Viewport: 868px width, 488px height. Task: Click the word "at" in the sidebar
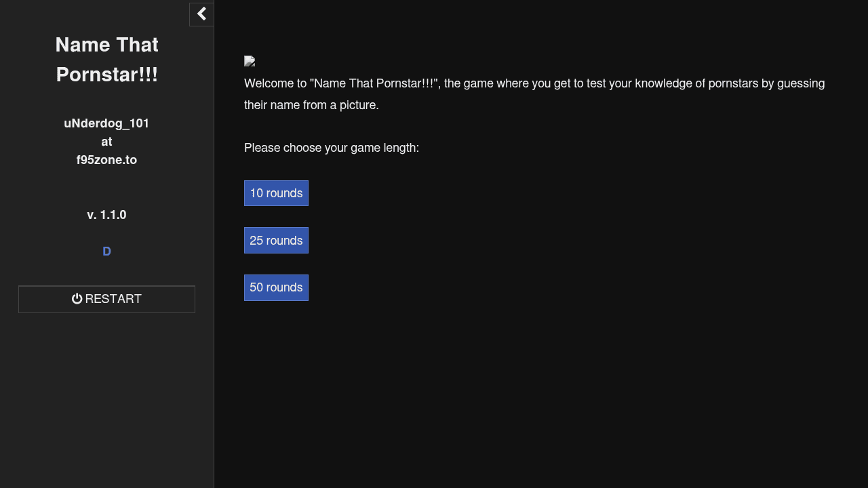[x=106, y=142]
